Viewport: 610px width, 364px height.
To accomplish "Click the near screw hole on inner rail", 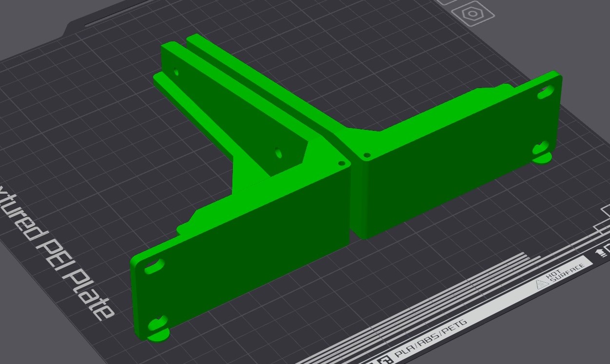I will pos(279,153).
